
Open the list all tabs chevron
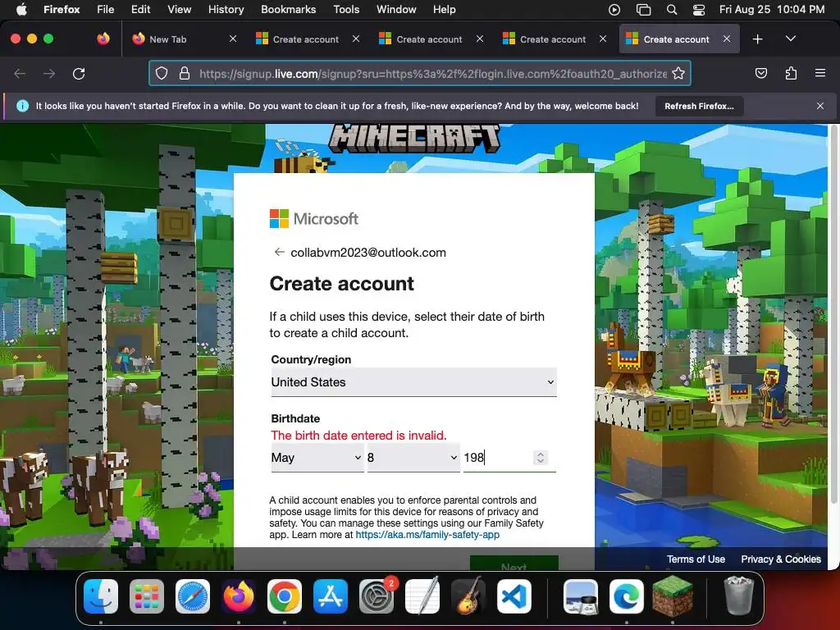point(790,39)
